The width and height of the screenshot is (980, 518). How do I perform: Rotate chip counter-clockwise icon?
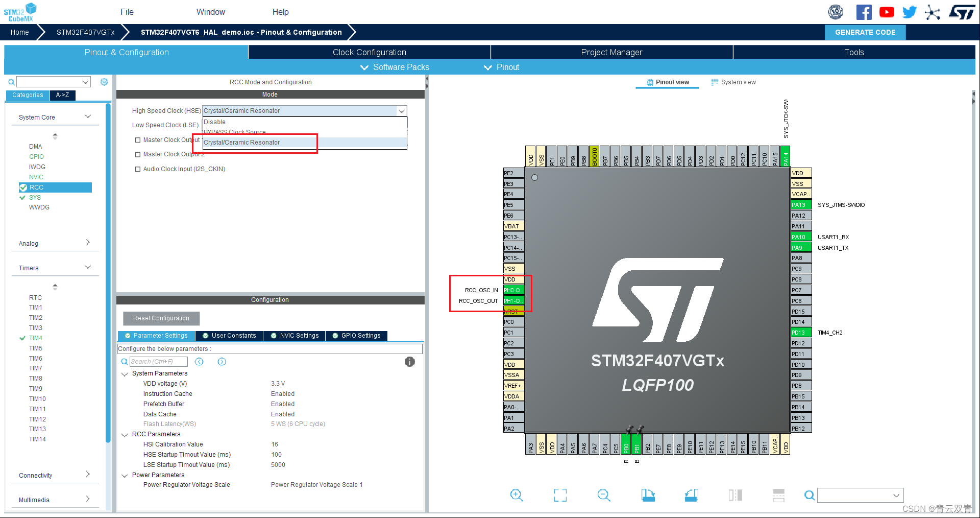pyautogui.click(x=692, y=495)
